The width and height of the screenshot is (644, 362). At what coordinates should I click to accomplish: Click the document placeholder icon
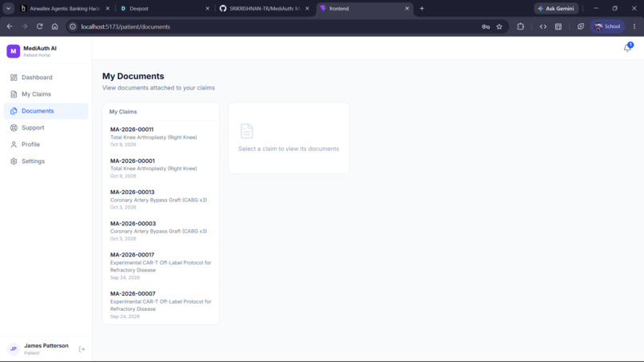[247, 131]
